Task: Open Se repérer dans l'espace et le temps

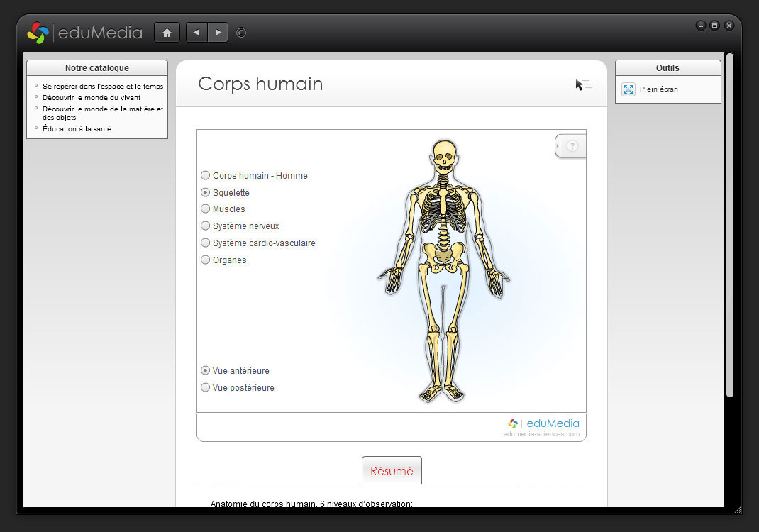Action: (x=103, y=87)
